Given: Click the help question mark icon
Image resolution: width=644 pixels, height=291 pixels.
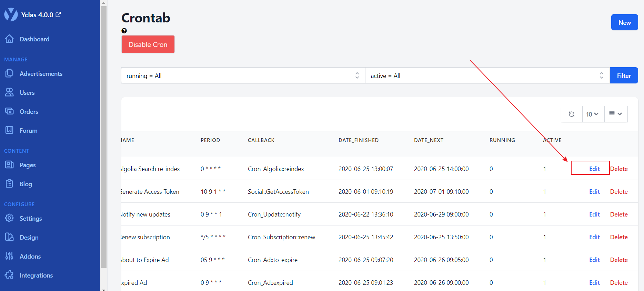Looking at the screenshot, I should click(x=124, y=31).
